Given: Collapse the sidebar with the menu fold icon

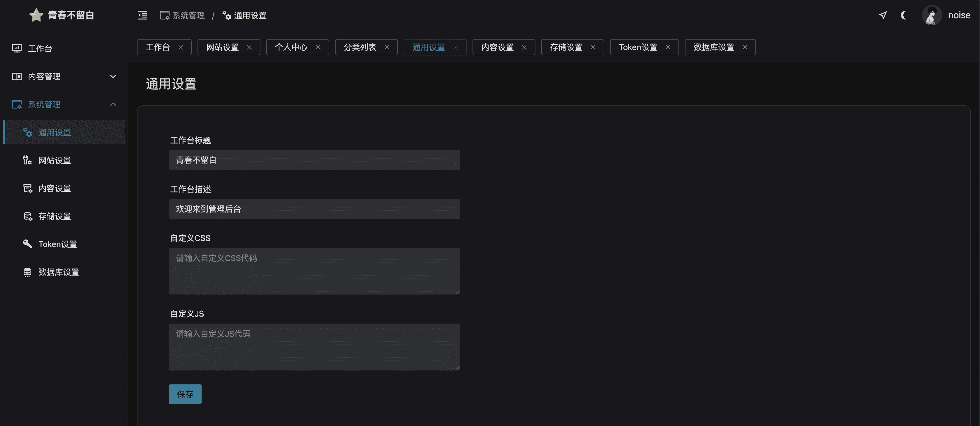Looking at the screenshot, I should (143, 15).
